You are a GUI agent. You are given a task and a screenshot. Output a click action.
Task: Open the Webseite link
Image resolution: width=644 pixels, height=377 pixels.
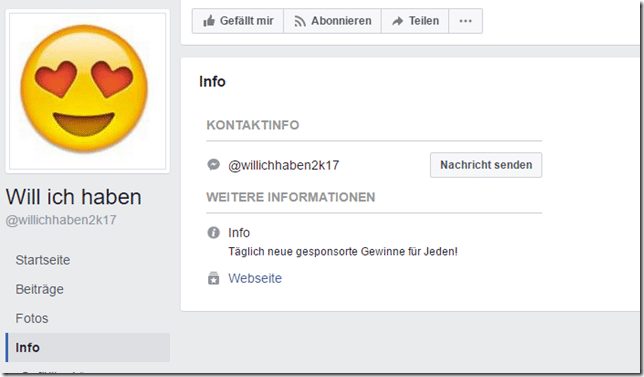255,278
